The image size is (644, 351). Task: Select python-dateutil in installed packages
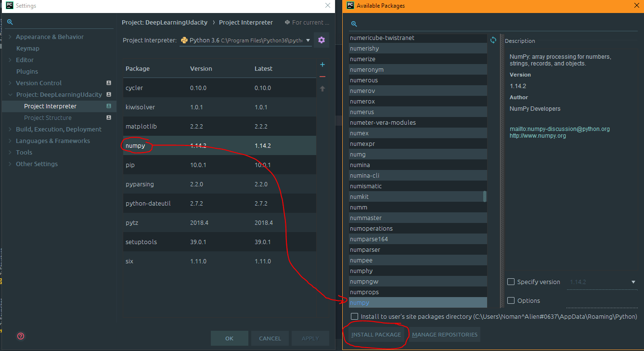220,203
